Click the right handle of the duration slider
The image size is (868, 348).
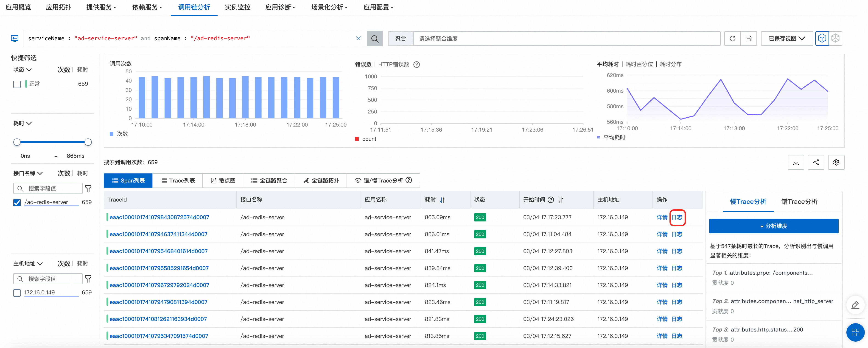[88, 142]
